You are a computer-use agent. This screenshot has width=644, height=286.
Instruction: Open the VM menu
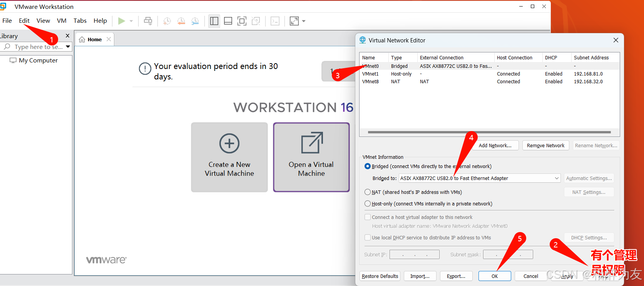coord(62,21)
